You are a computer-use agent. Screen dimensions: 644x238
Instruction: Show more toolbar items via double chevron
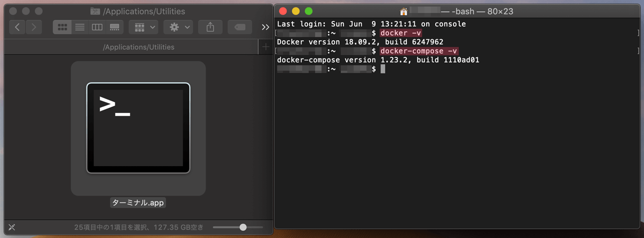click(265, 27)
